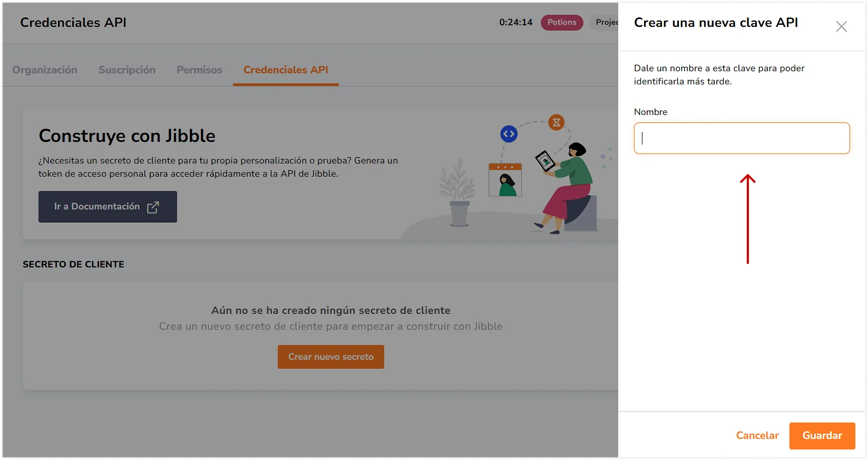This screenshot has width=868, height=460.
Task: Click the external link icon on Documentación button
Action: pos(153,207)
